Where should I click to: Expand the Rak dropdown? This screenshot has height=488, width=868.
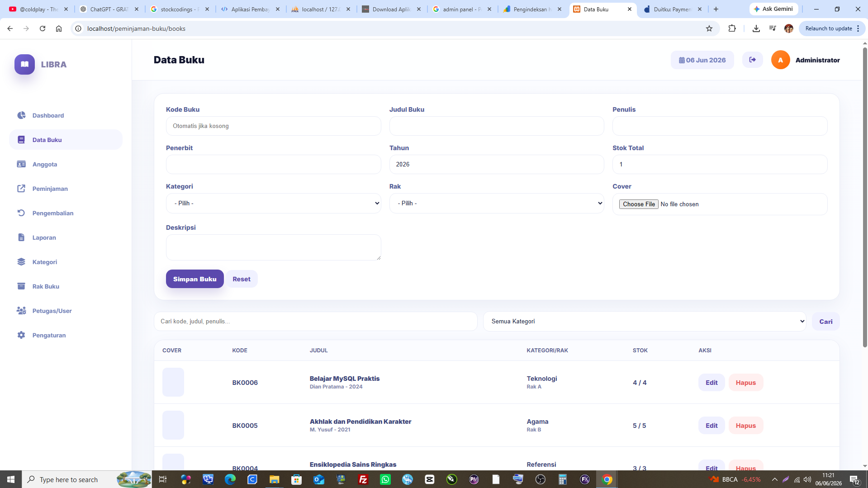[497, 204]
